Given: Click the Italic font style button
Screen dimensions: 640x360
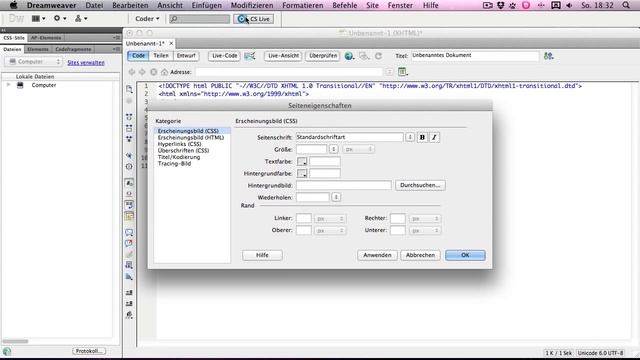Looking at the screenshot, I should (x=434, y=138).
